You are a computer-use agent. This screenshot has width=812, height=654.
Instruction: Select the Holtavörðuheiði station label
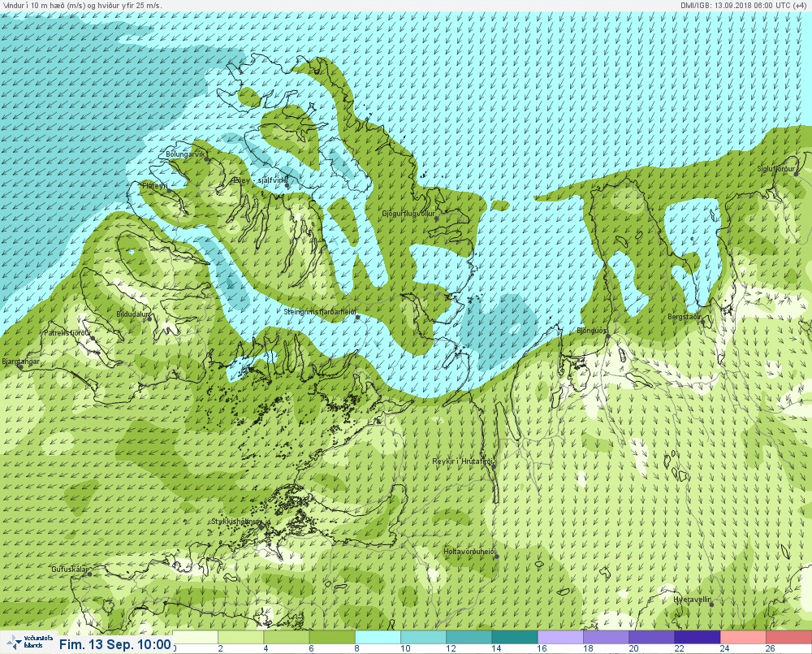[x=469, y=552]
